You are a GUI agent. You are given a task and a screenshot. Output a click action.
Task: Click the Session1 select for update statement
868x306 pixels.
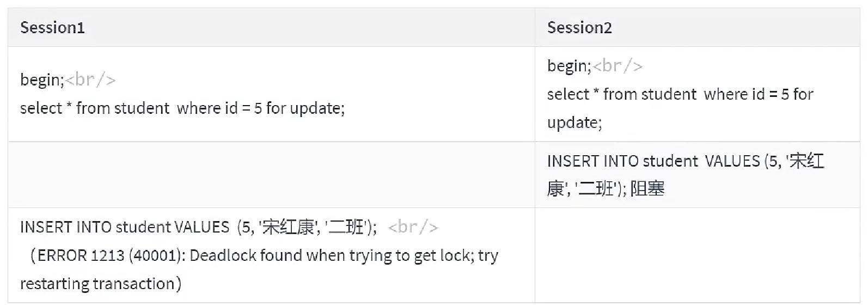coord(182,108)
